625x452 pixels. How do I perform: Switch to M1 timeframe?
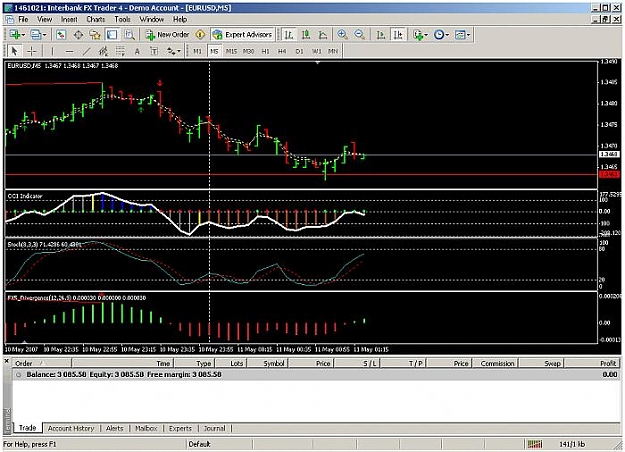click(197, 51)
